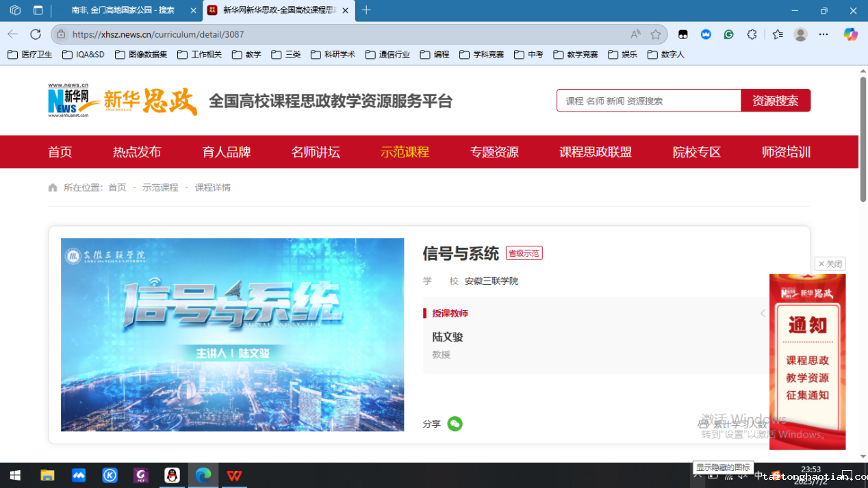Click the home icon in breadcrumb
This screenshot has height=488, width=868.
53,188
